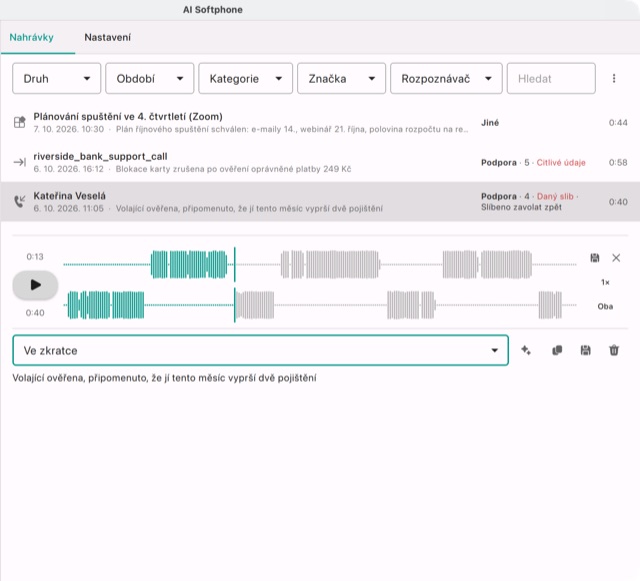Click the summary text Volající ověřena
640x581 pixels.
(164, 378)
